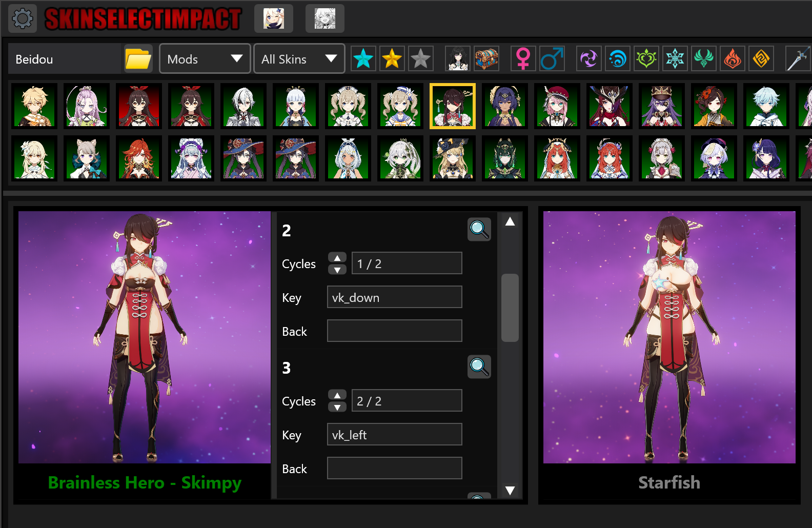Select the Brainless Hero - Skimpy preview image

pyautogui.click(x=145, y=337)
